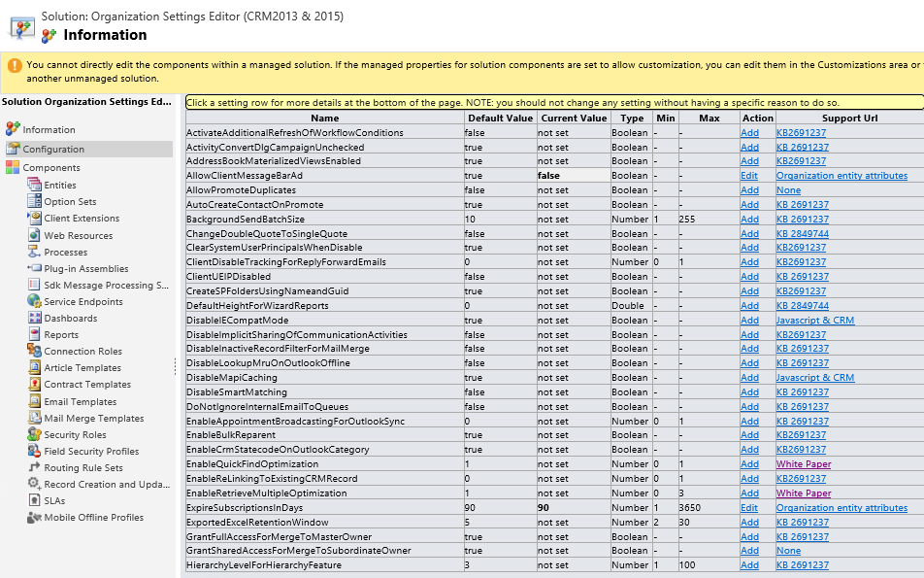
Task: Click the Option Sets icon
Action: click(34, 201)
